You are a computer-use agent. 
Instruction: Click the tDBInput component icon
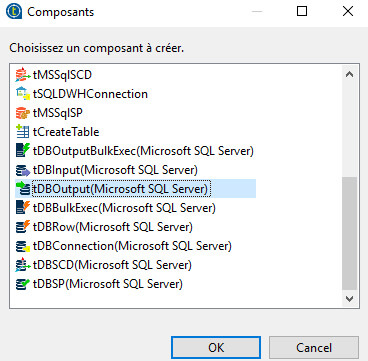(x=23, y=170)
